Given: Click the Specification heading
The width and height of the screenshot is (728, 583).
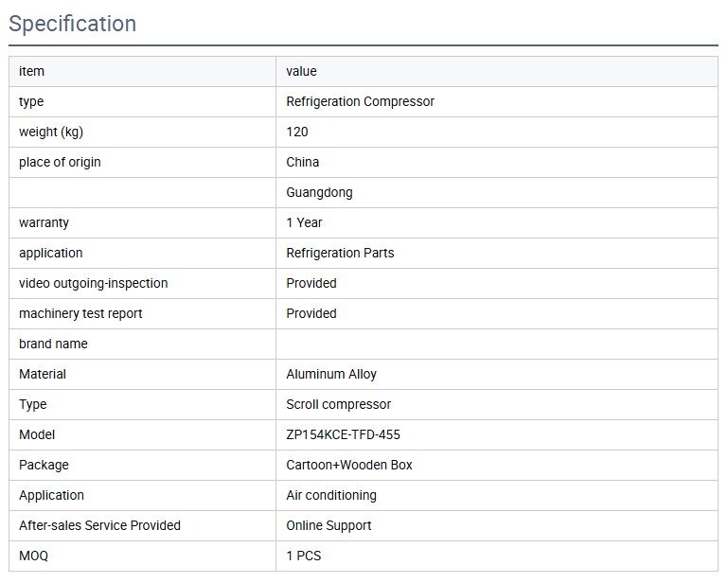Looking at the screenshot, I should click(73, 24).
